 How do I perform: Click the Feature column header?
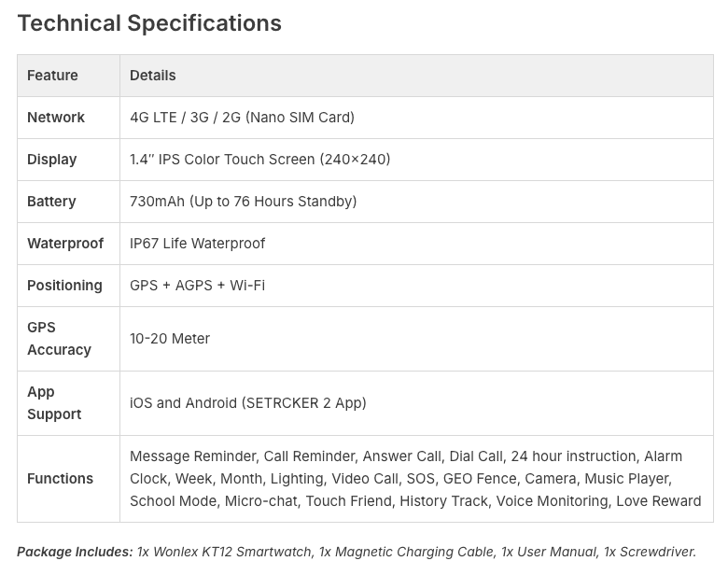(52, 76)
